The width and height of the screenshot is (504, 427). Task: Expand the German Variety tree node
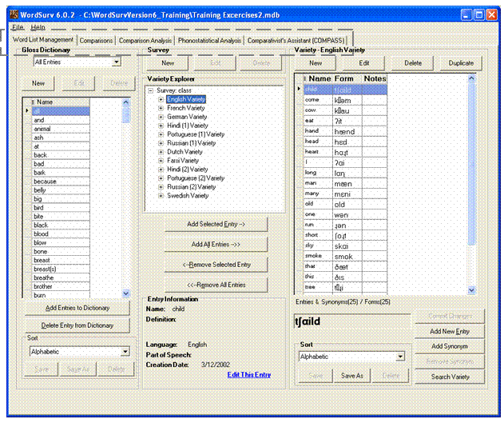161,117
